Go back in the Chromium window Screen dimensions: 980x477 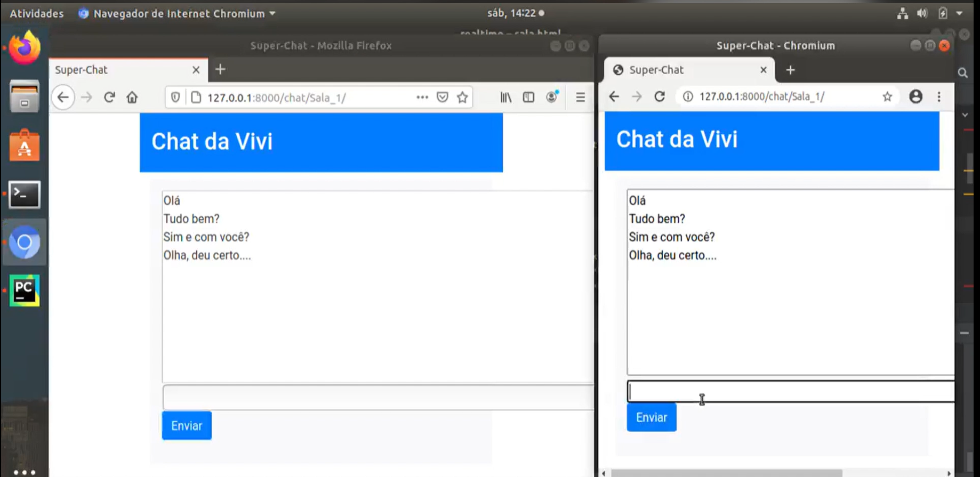614,96
